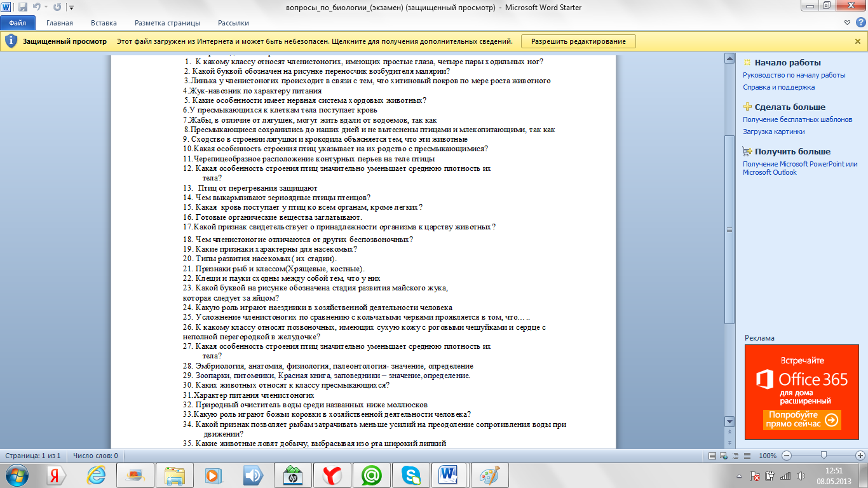Show hidden system tray icons
The image size is (868, 488).
pos(740,475)
